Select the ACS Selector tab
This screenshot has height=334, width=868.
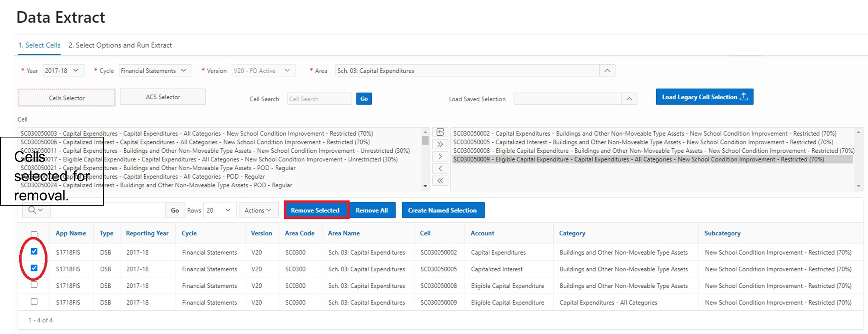point(163,97)
